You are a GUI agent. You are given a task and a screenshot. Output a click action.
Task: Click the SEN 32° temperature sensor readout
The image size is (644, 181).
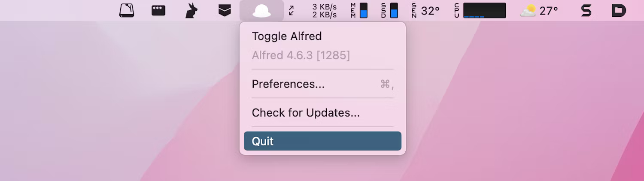point(425,10)
